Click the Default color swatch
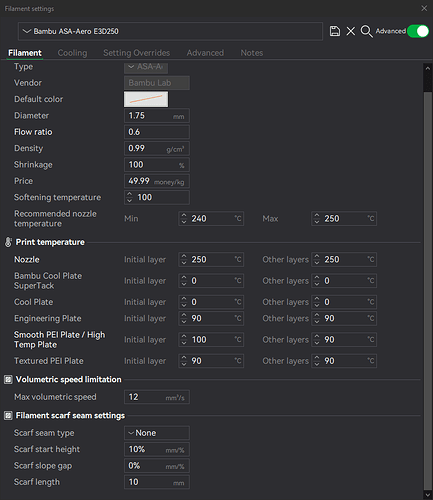The image size is (433, 500). pyautogui.click(x=146, y=99)
